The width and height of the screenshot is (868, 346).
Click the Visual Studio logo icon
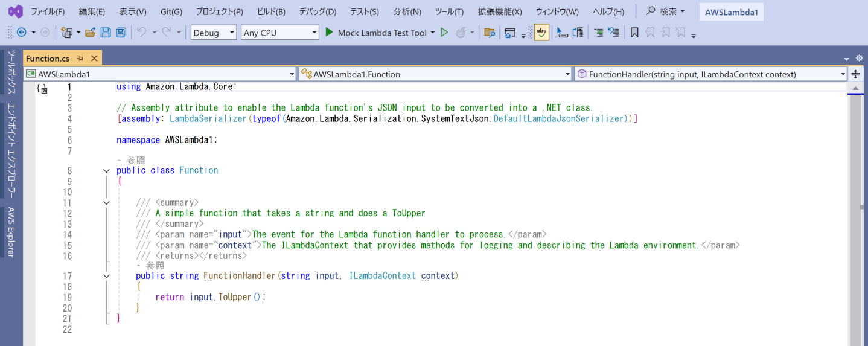point(16,11)
